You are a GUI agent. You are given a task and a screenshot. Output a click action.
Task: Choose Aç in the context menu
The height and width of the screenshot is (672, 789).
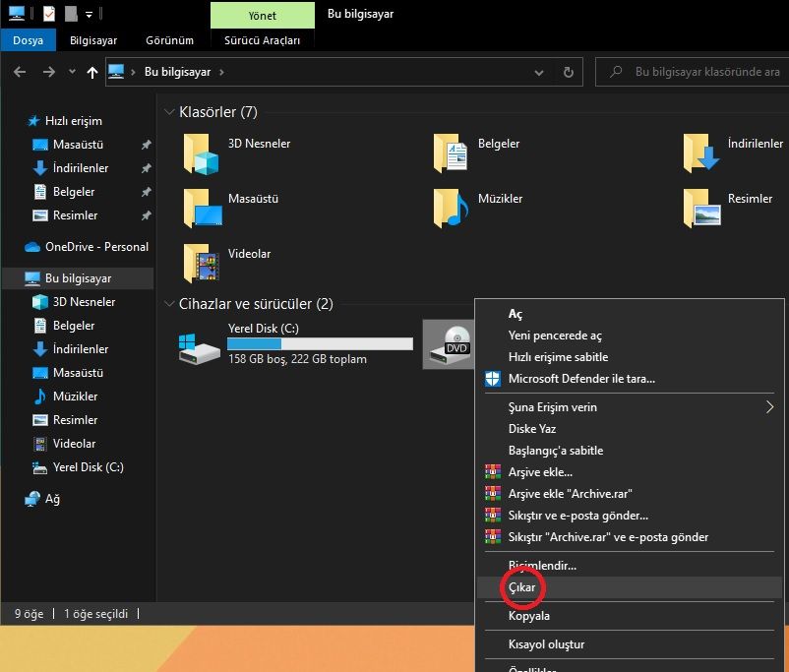point(629,314)
